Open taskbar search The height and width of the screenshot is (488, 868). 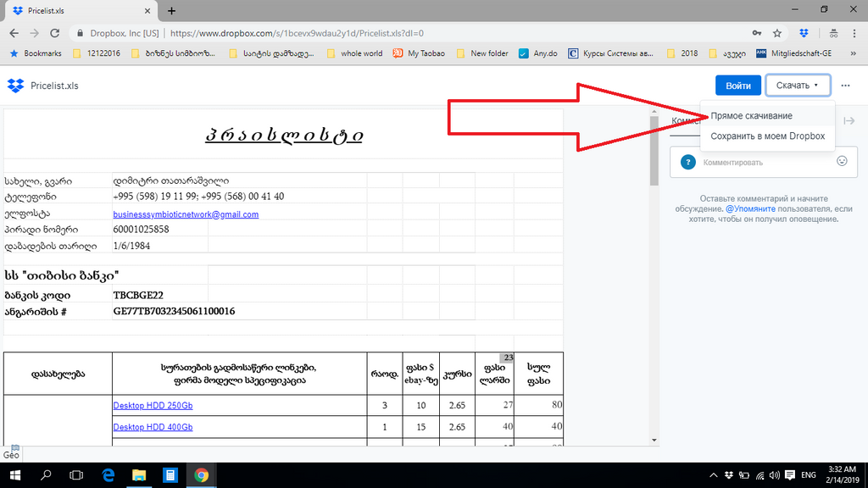[x=46, y=475]
